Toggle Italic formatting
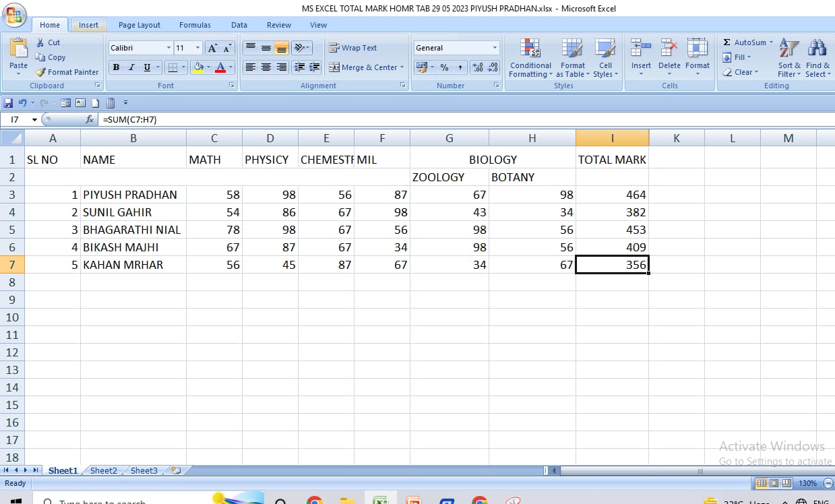835x504 pixels. pyautogui.click(x=131, y=67)
